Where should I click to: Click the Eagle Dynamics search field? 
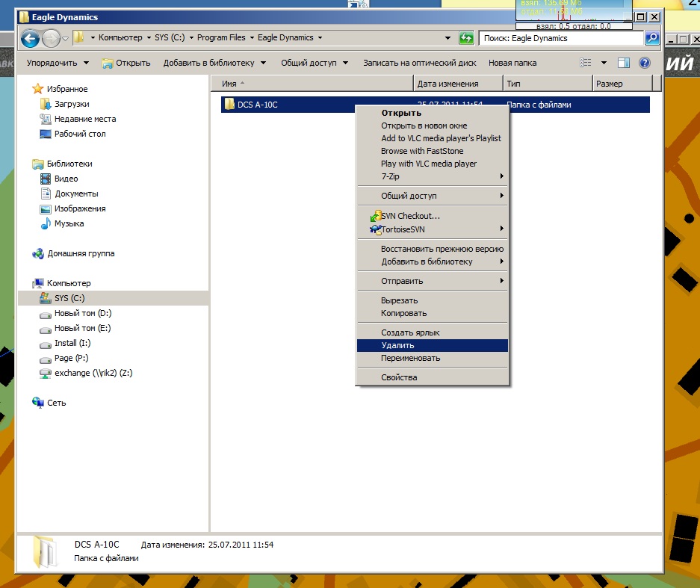pyautogui.click(x=561, y=38)
